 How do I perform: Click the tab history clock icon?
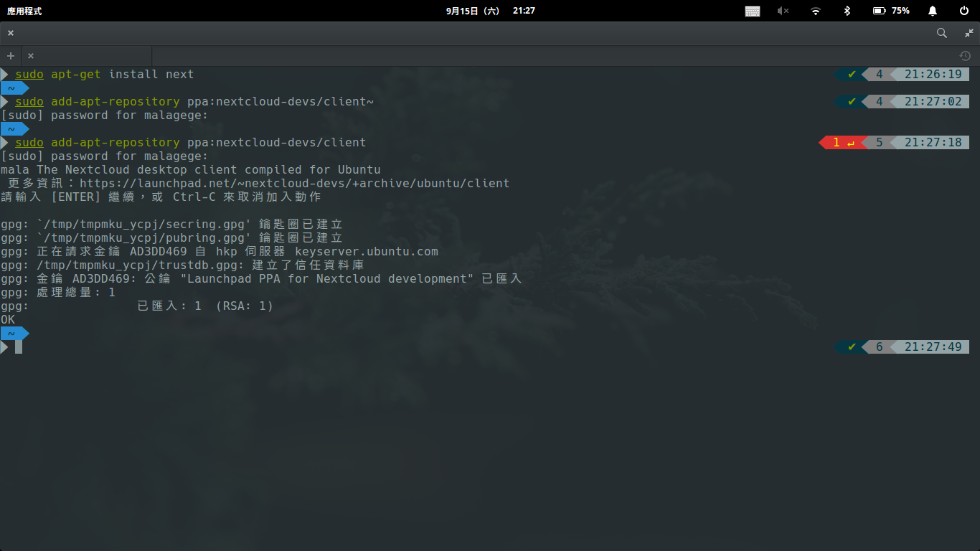point(965,56)
